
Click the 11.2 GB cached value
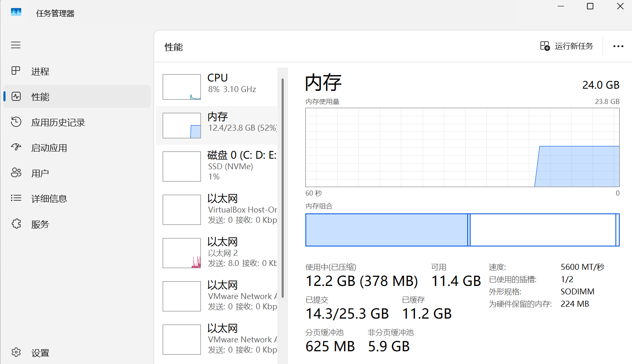427,314
